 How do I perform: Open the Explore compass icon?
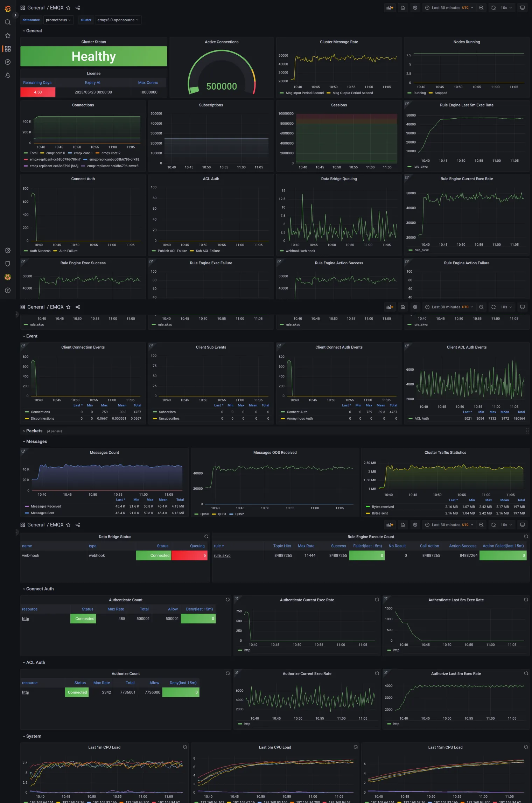[x=8, y=62]
